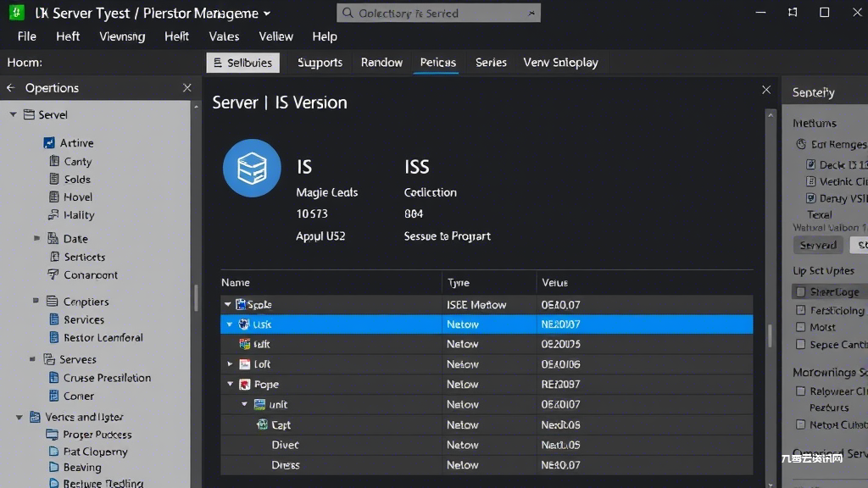Expand the Loft table row
868x488 pixels.
click(x=230, y=364)
